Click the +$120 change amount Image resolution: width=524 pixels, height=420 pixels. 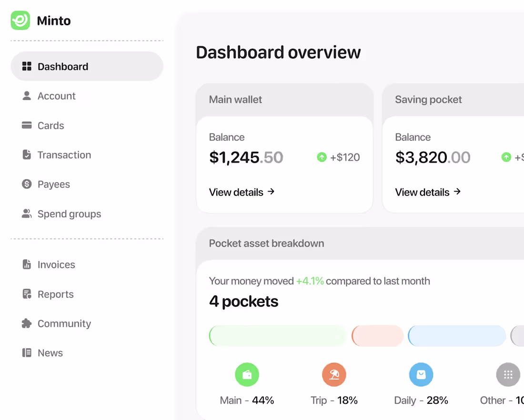click(345, 157)
